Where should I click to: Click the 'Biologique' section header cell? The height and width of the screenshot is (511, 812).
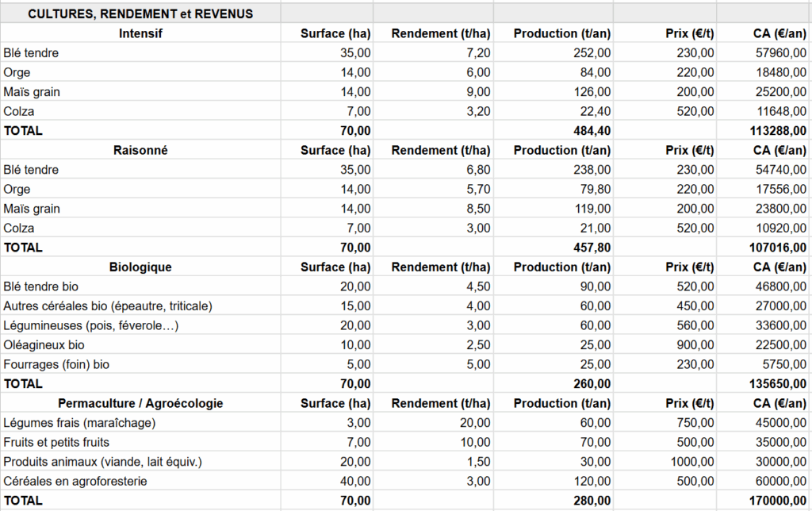140,267
